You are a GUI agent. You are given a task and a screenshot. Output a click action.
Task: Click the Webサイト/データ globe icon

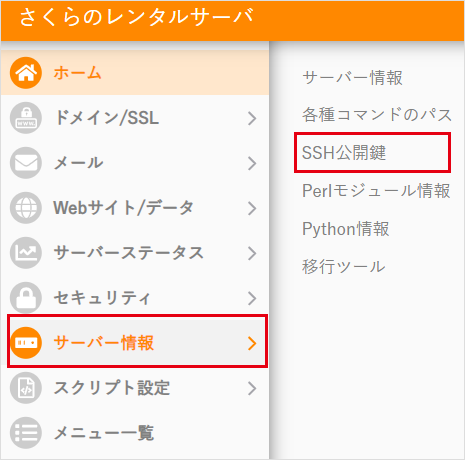26,208
